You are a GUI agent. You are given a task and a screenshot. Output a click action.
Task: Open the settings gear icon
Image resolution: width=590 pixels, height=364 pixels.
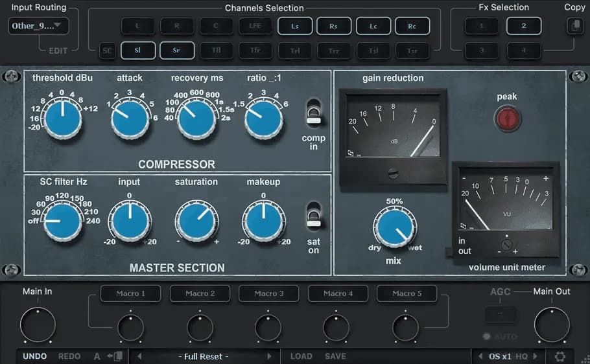pos(560,356)
